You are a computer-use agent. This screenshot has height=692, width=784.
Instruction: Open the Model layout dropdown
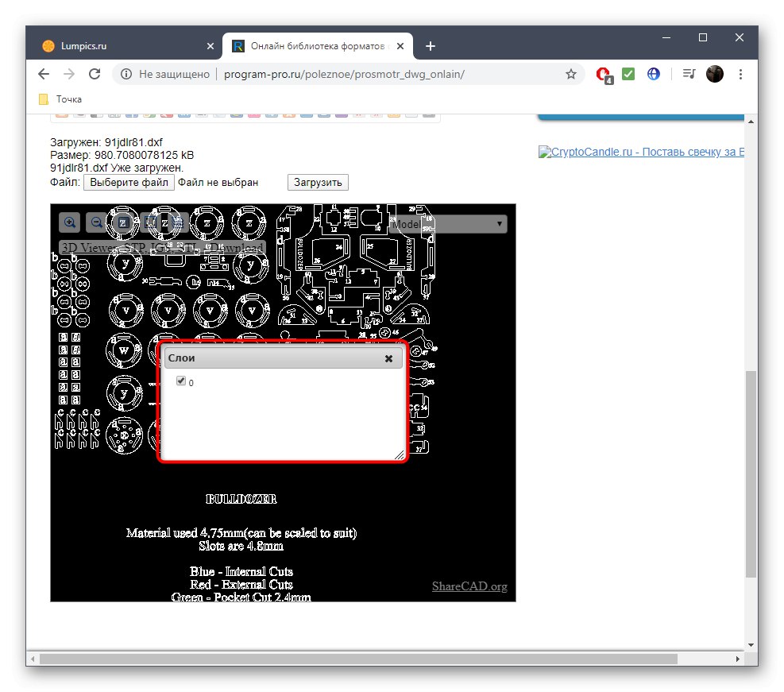point(448,224)
